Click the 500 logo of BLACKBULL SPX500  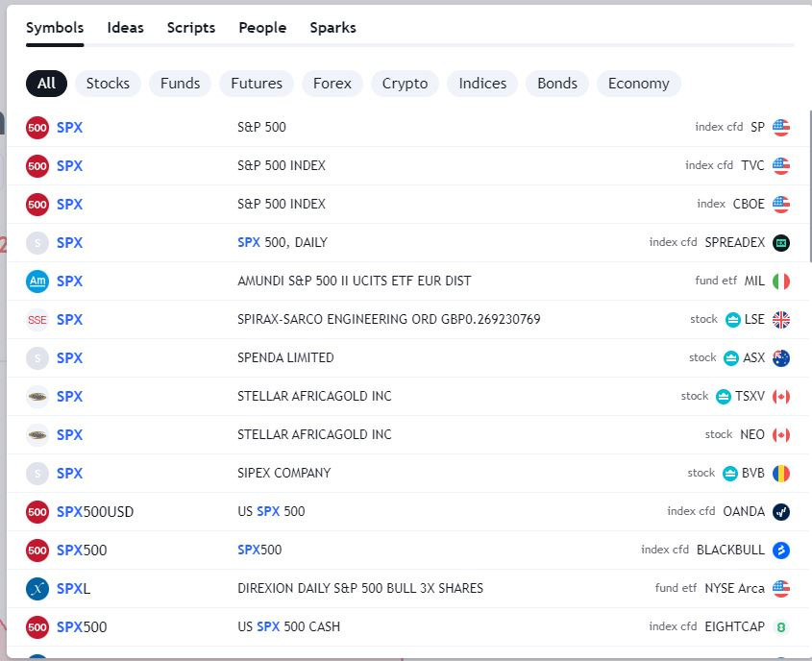[37, 551]
